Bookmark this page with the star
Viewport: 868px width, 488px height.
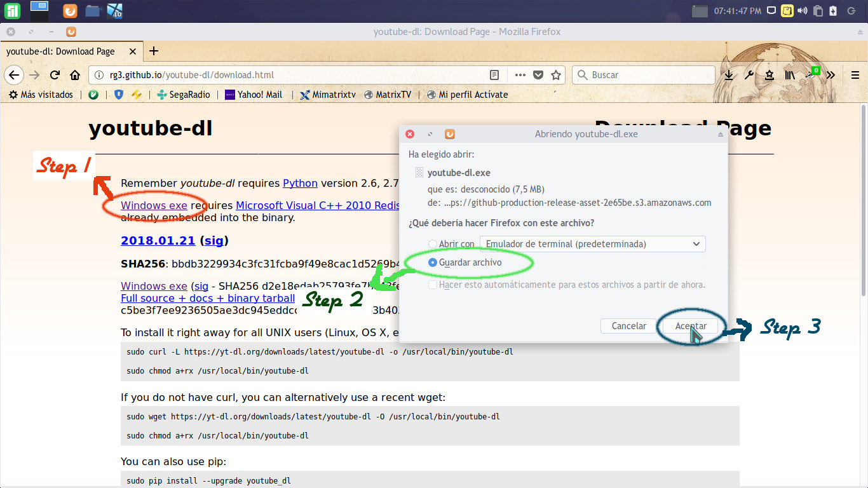(x=556, y=75)
